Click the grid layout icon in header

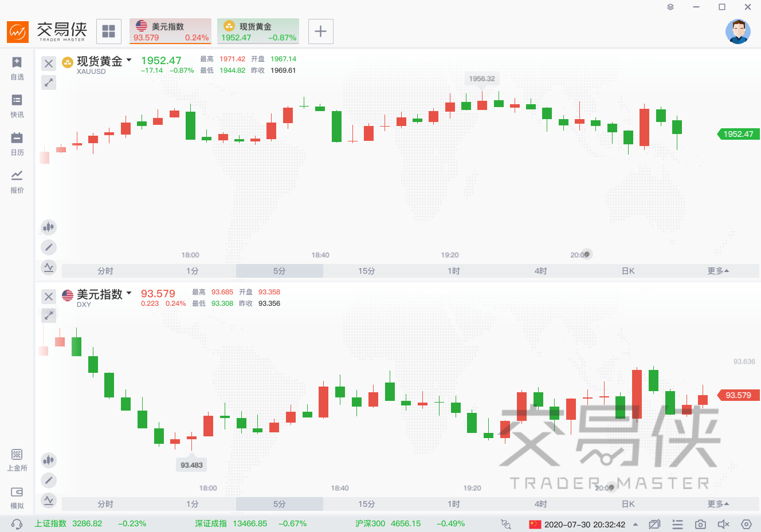point(109,31)
